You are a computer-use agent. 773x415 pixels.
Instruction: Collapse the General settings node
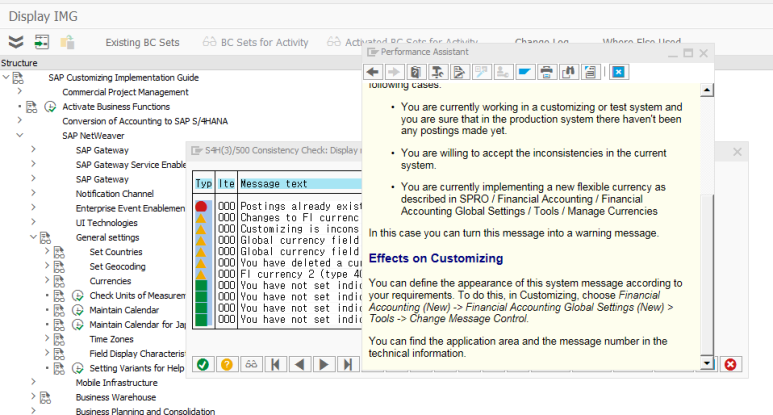pos(34,237)
